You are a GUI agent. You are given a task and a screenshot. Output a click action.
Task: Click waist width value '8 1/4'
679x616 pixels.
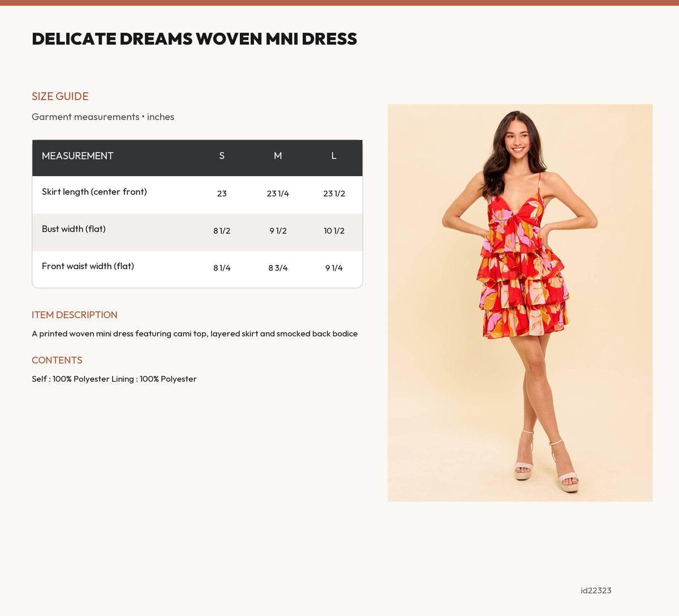[222, 268]
